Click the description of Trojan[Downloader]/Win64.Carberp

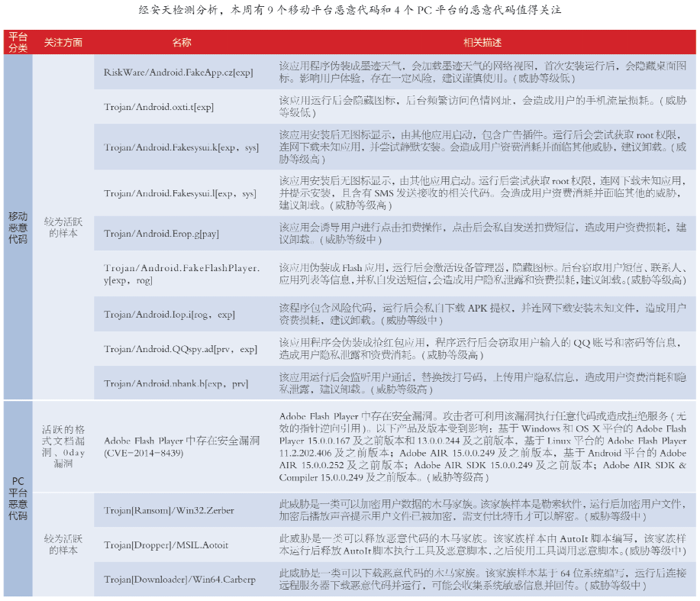tap(482, 579)
